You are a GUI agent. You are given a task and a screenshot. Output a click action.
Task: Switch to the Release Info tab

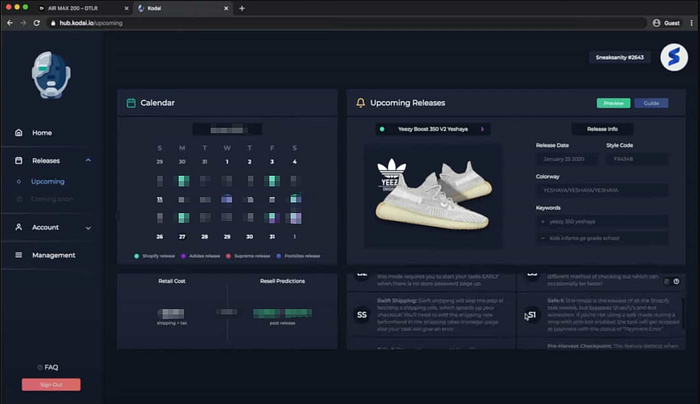coord(602,129)
